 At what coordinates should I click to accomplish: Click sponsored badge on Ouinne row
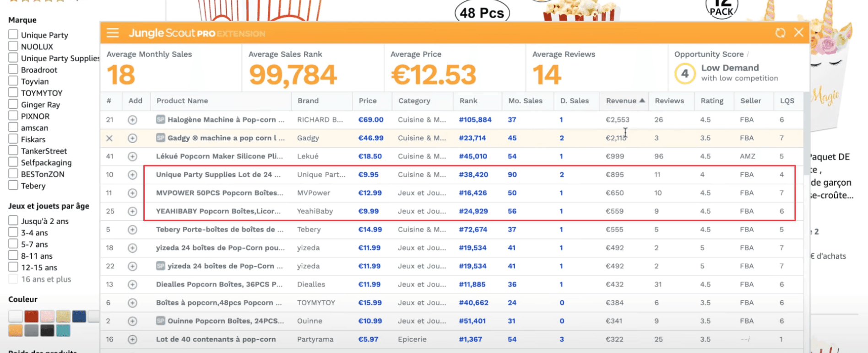(x=160, y=321)
